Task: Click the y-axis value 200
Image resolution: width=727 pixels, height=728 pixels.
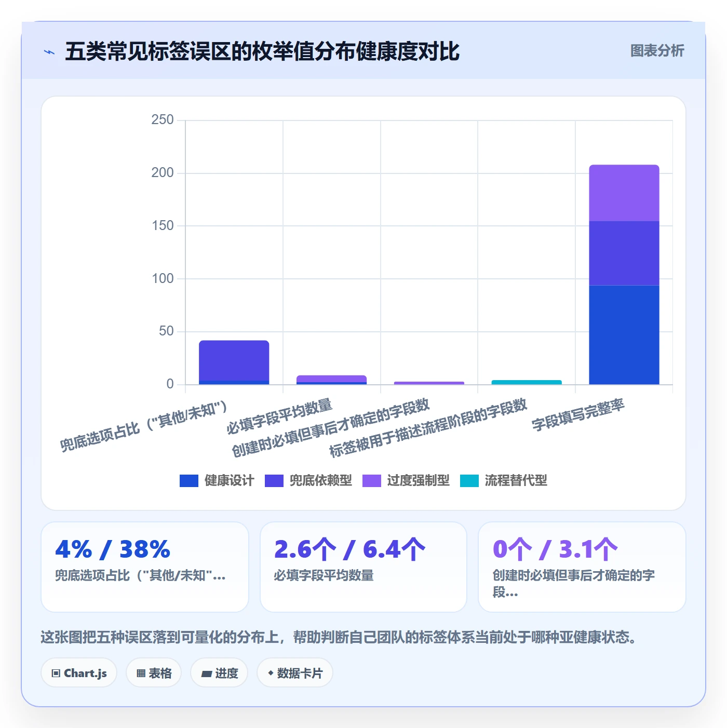Action: [163, 173]
